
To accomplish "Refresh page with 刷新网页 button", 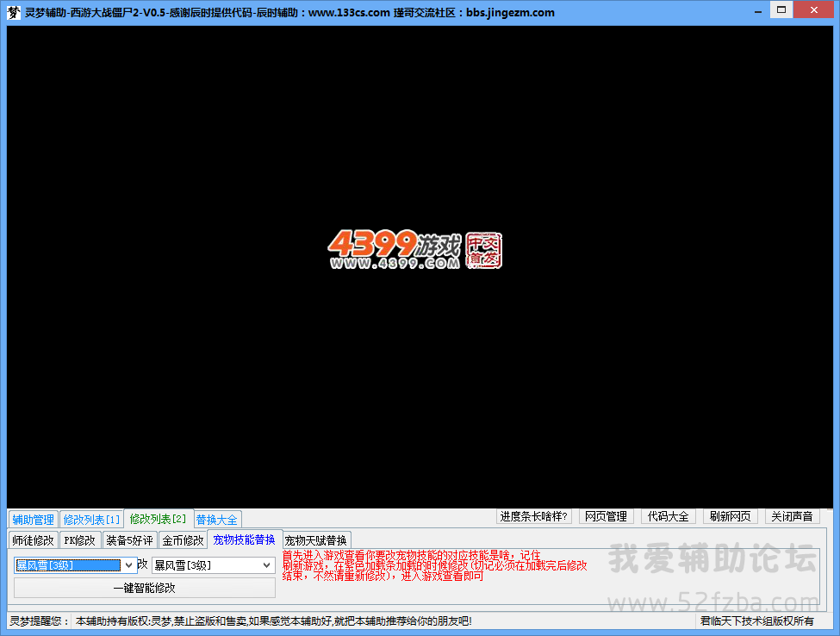I will point(731,516).
